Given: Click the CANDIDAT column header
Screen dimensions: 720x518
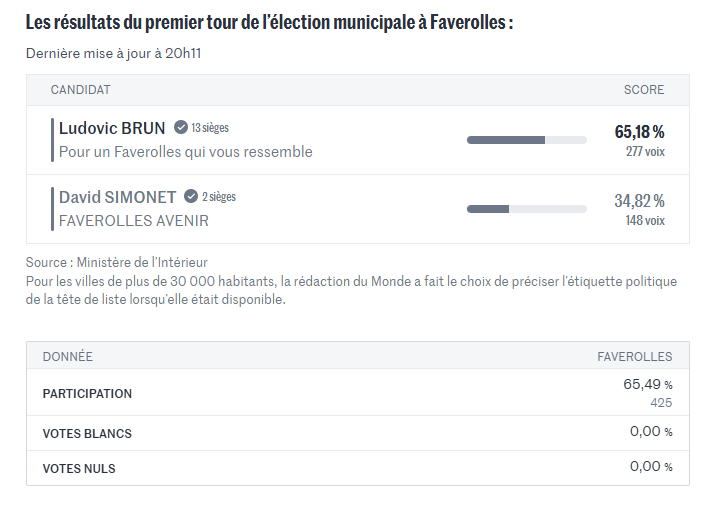Looking at the screenshot, I should (80, 90).
